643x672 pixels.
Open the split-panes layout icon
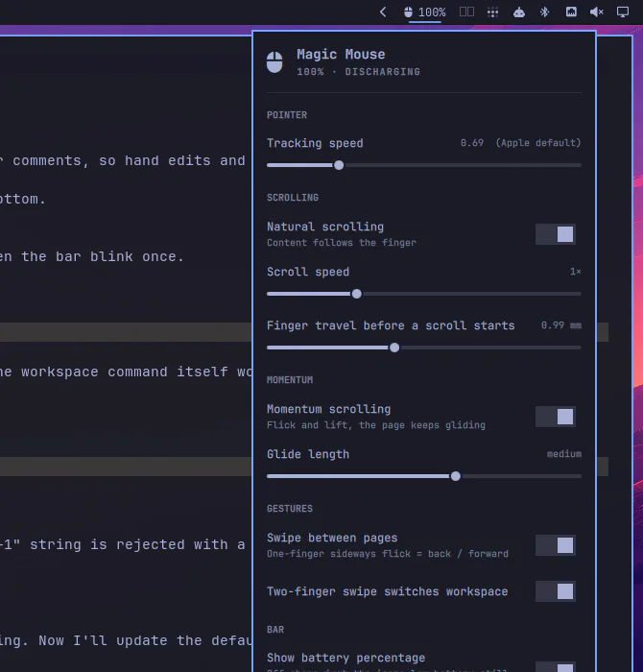[x=466, y=12]
